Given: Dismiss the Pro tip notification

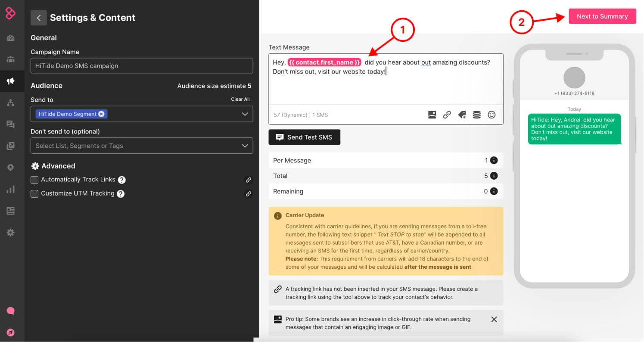Looking at the screenshot, I should [494, 319].
